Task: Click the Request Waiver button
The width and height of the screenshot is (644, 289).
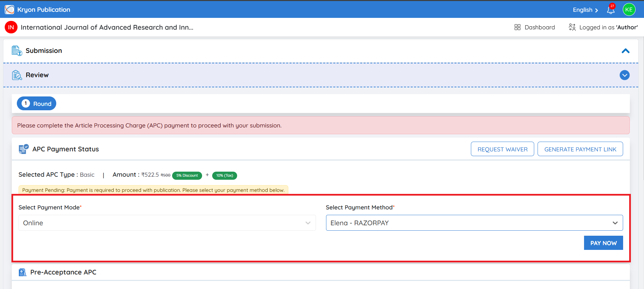Action: click(503, 149)
